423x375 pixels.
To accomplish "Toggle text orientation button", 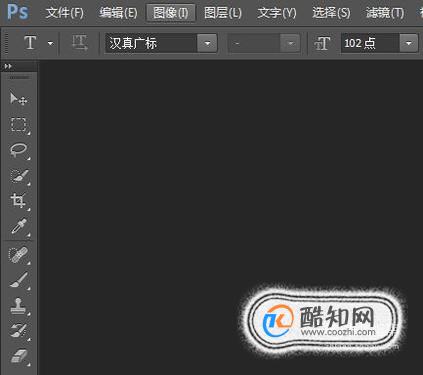I will point(80,43).
